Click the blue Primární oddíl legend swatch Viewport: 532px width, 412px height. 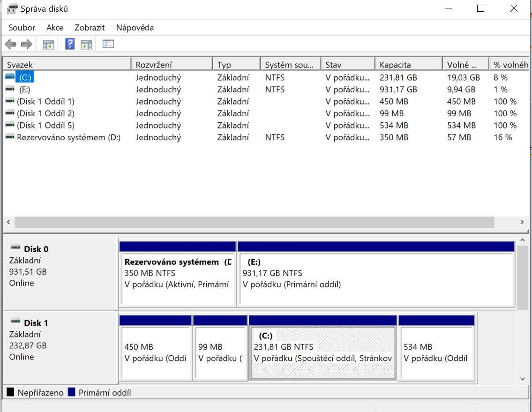pyautogui.click(x=72, y=392)
